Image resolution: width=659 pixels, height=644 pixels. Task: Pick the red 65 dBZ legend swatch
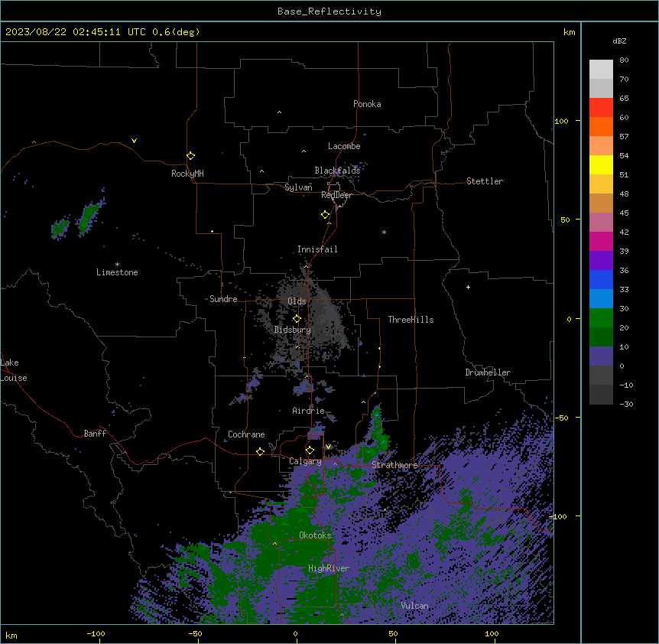click(601, 107)
